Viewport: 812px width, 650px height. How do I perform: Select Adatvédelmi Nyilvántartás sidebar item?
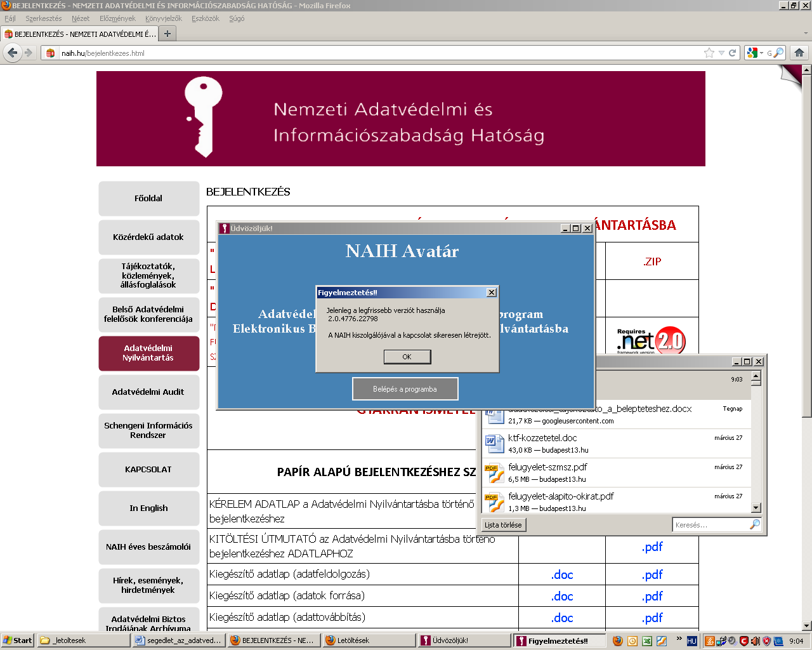point(148,353)
